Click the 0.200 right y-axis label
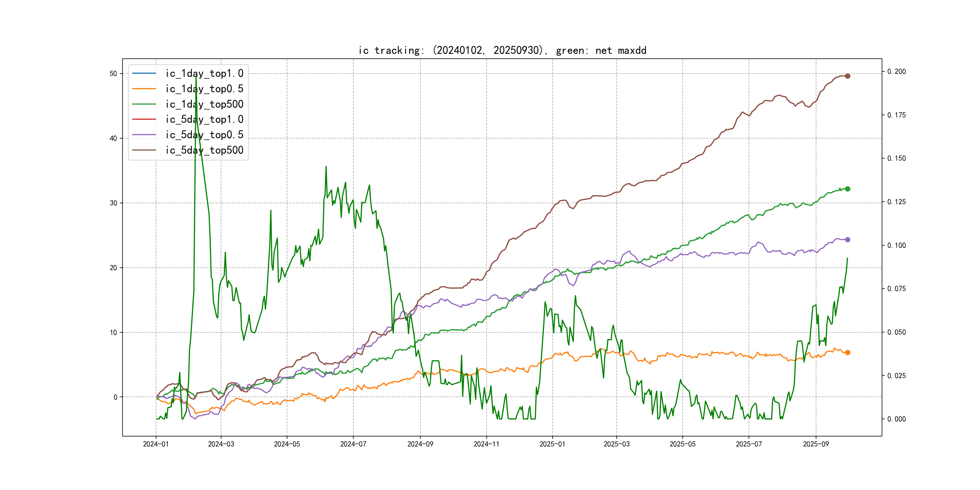 (896, 71)
